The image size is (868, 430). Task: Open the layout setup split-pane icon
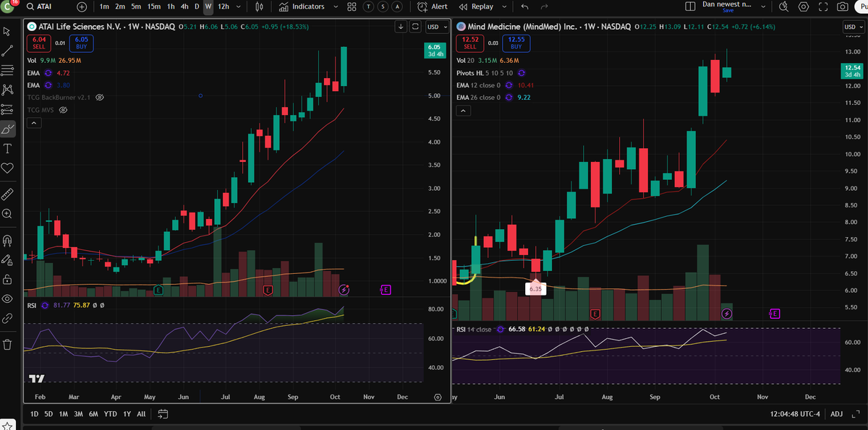689,7
